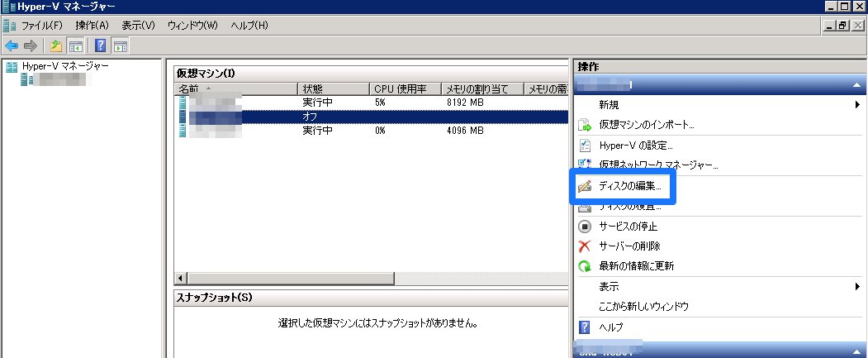868x358 pixels.
Task: Click 仮想マシンのインポート... action
Action: 647,125
